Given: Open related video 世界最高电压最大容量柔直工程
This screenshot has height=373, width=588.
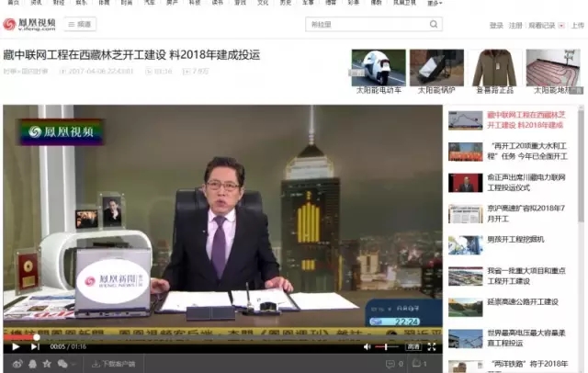Looking at the screenshot, I should (526, 338).
